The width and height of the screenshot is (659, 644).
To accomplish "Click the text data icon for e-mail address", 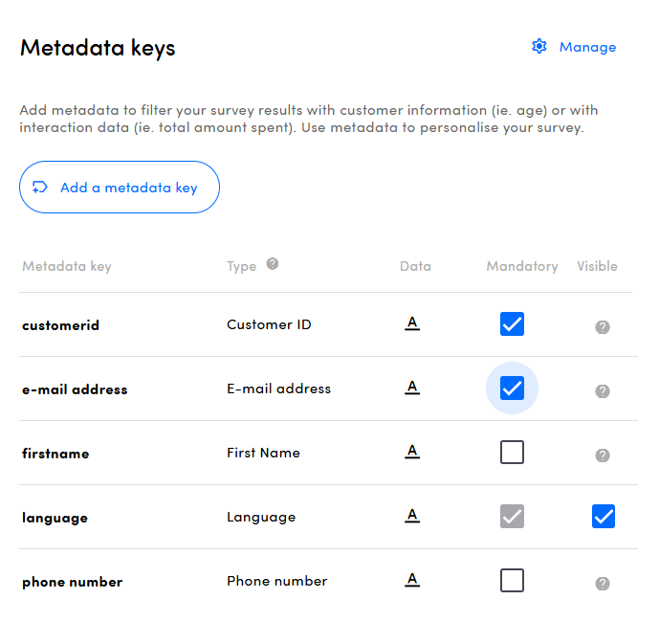I will (412, 388).
